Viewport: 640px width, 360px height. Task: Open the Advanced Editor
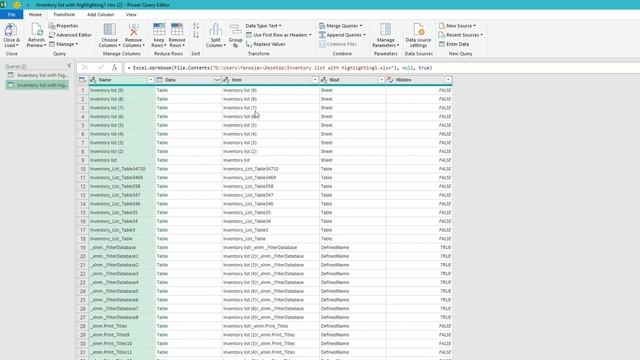[70, 35]
